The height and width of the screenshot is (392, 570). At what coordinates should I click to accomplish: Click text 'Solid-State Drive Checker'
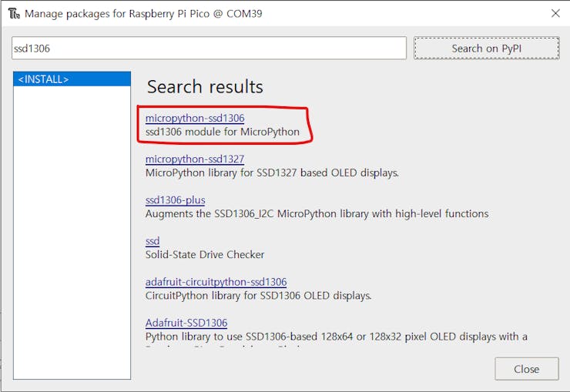click(x=205, y=255)
